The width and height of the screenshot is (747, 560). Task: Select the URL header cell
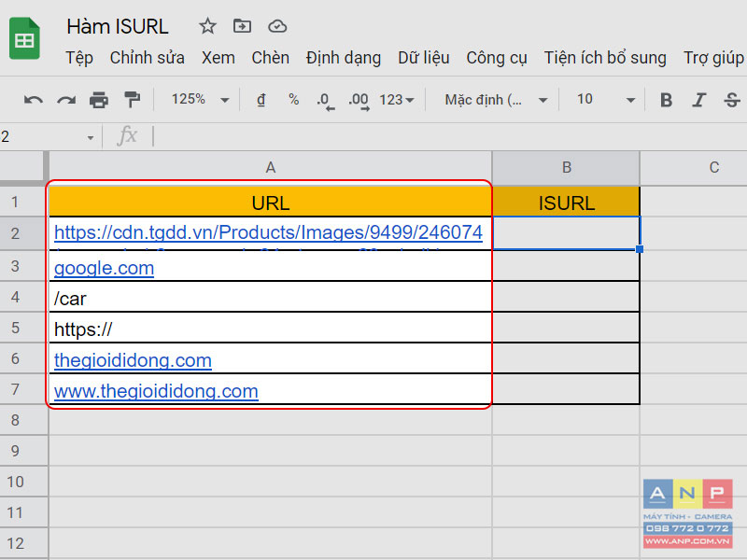tap(270, 203)
